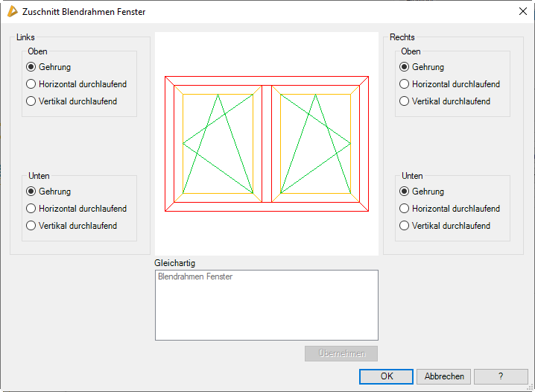Viewport: 535px width, 392px height.
Task: Pick Vertikal durchlaufend in Links Oben
Action: coord(31,101)
